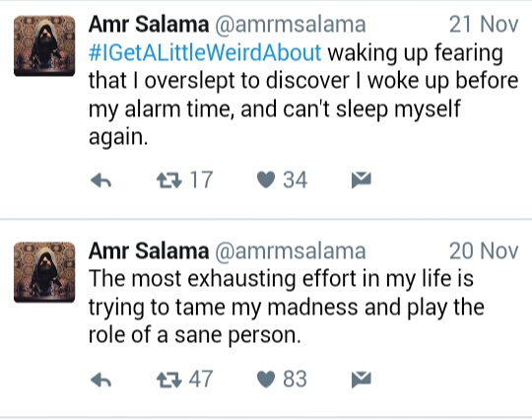Open the 21 Nov timestamp
This screenshot has width=532, height=420.
[x=484, y=25]
